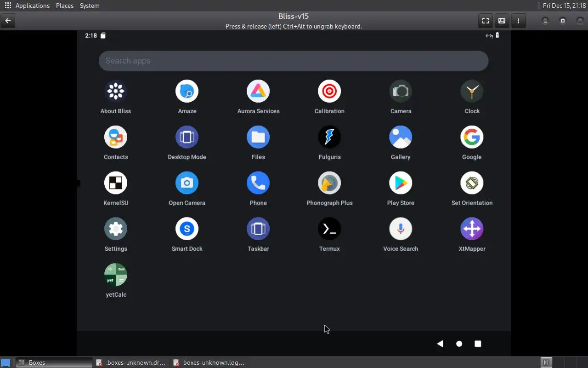
Task: Click the show desktop button in taskbar
Action: coord(6,362)
